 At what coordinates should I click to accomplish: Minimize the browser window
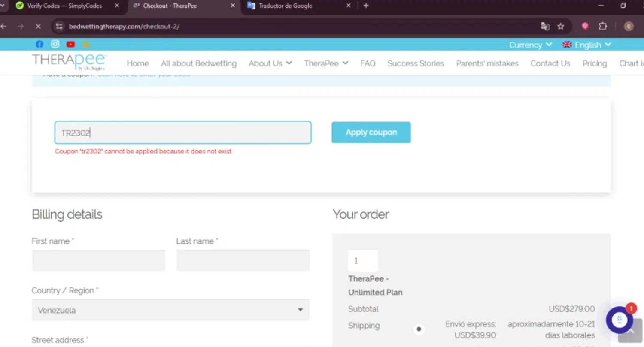pos(601,6)
